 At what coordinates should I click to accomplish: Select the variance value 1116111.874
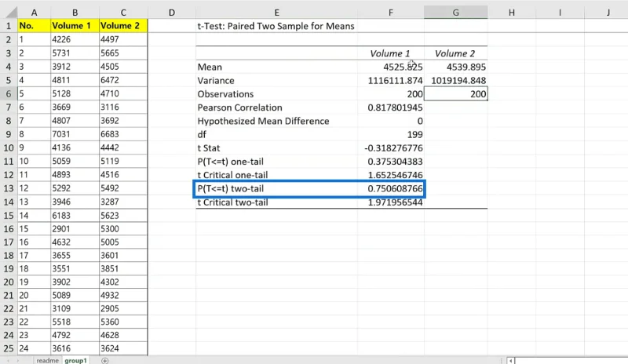pos(391,81)
